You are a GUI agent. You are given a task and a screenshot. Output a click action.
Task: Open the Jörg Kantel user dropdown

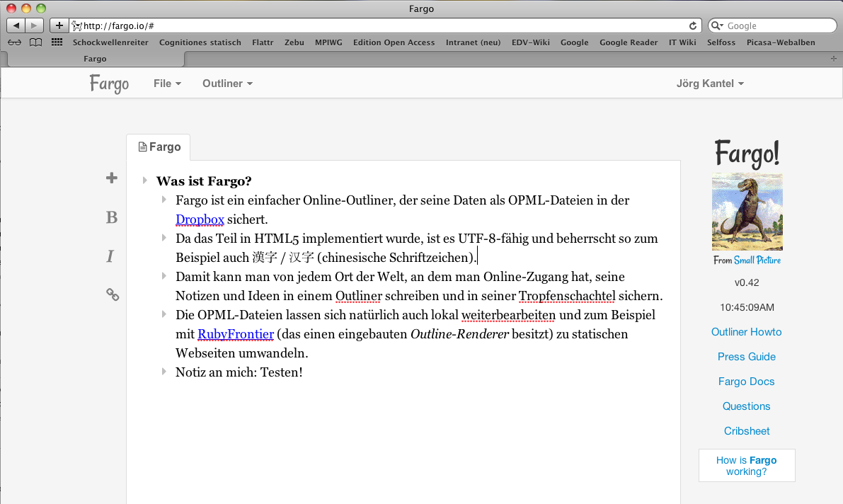pyautogui.click(x=710, y=84)
